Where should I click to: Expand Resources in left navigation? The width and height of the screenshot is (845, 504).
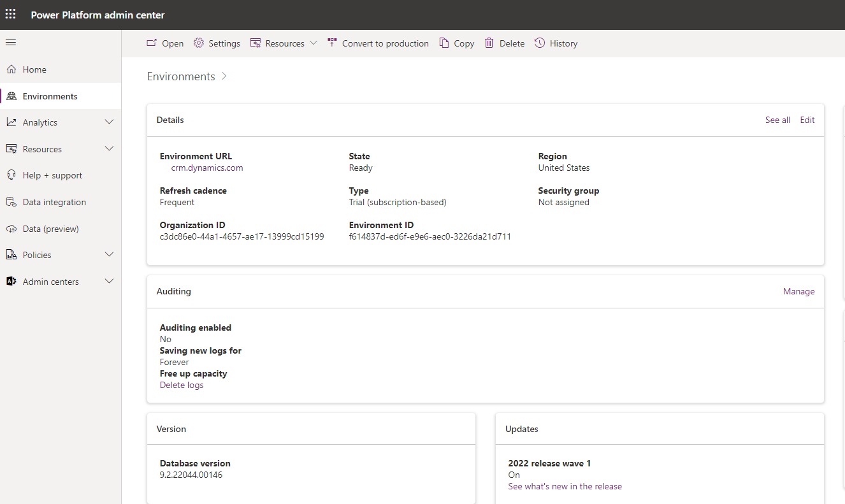(109, 149)
